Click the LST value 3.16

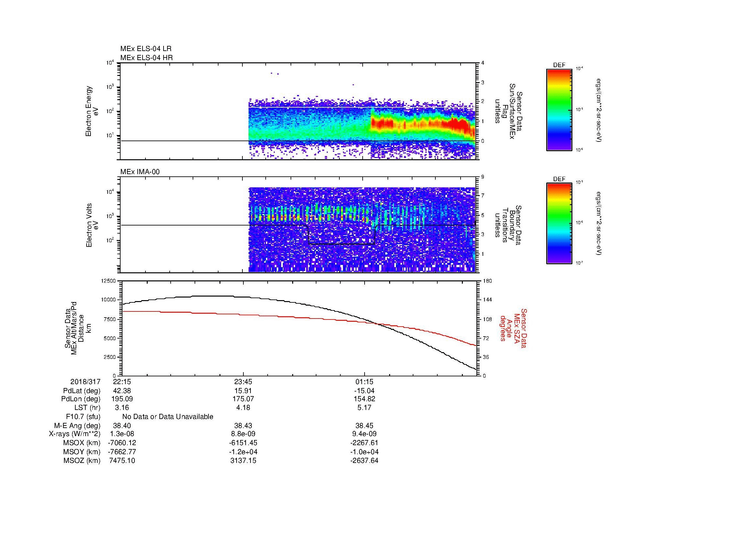pos(122,408)
